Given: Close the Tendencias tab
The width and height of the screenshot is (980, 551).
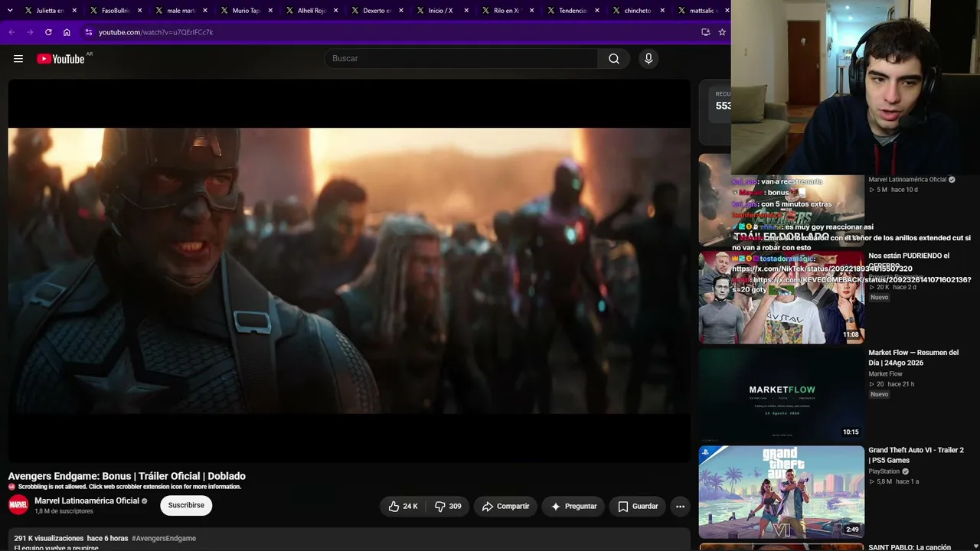Looking at the screenshot, I should [x=596, y=11].
